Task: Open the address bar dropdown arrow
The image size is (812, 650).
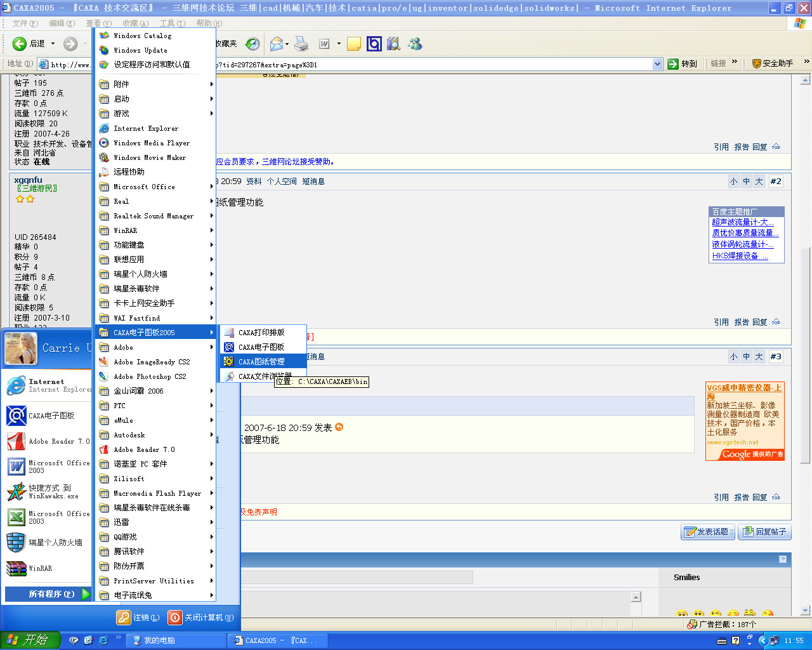Action: coord(657,63)
